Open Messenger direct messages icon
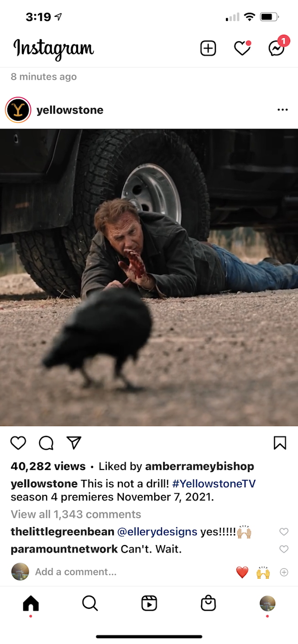Image resolution: width=298 pixels, height=644 pixels. coord(277,47)
